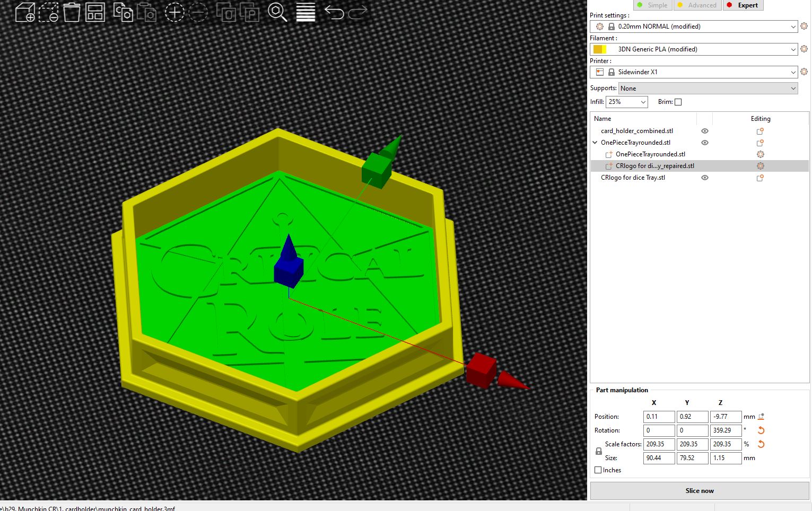Undo the last action
This screenshot has height=511, width=812.
tap(334, 12)
